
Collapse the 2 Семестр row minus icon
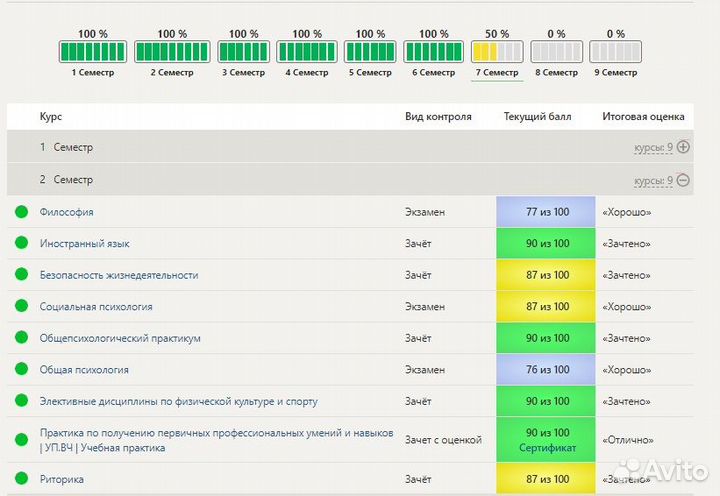(x=684, y=180)
